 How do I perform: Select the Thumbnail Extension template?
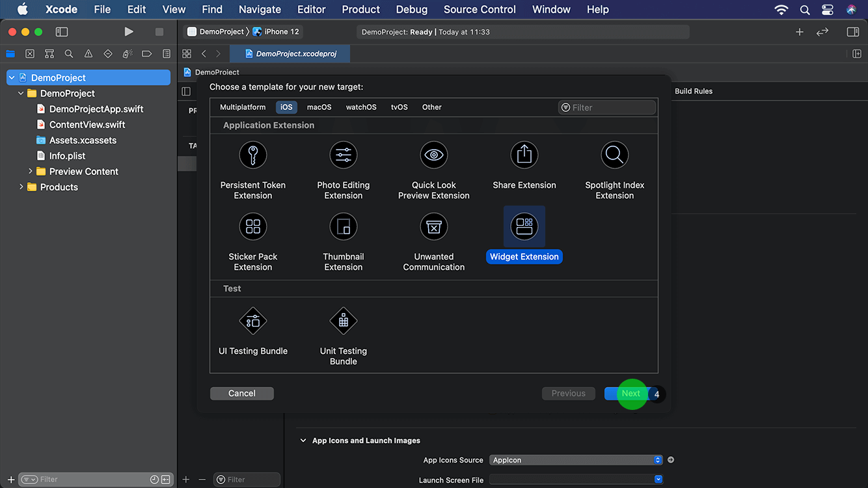tap(344, 242)
